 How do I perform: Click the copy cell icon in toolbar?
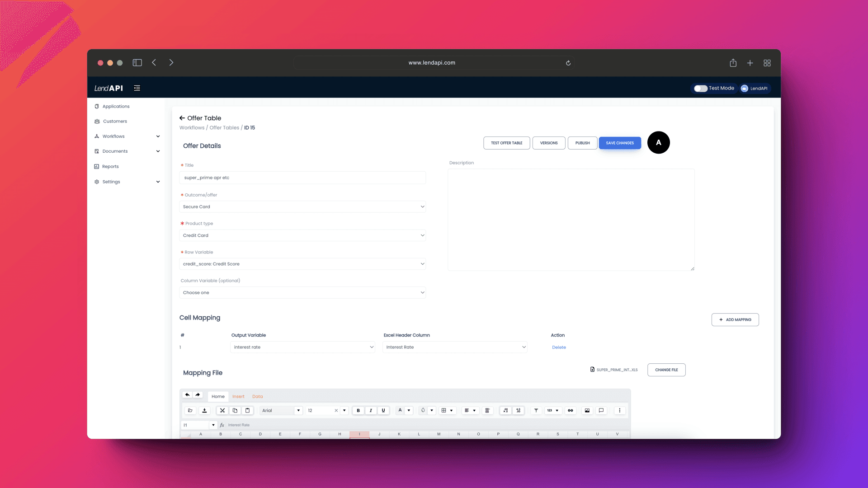point(234,410)
